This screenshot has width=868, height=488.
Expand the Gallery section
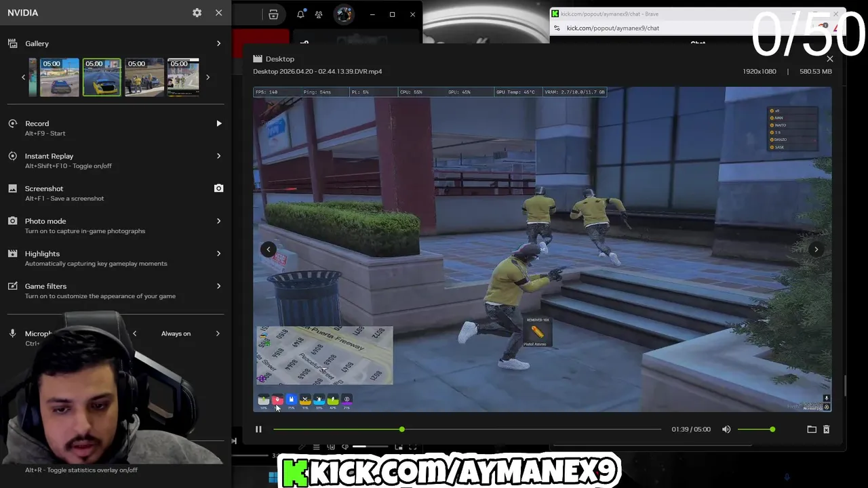218,43
